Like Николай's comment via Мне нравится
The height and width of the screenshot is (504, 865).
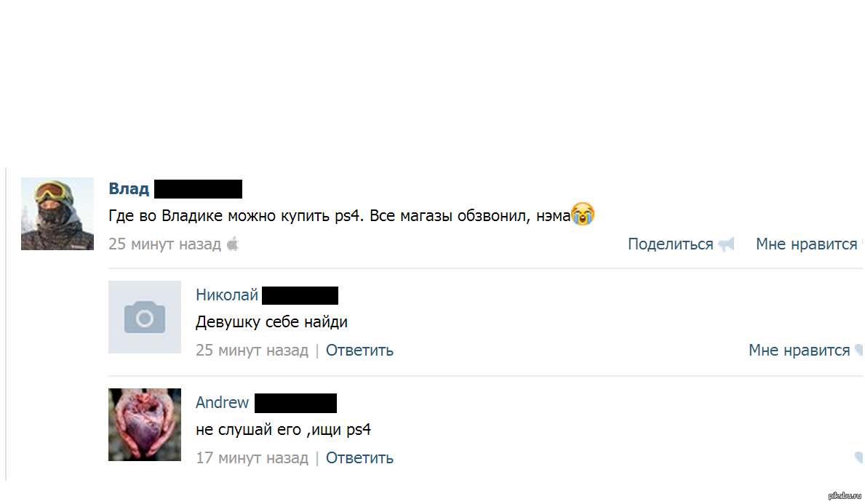tap(799, 350)
